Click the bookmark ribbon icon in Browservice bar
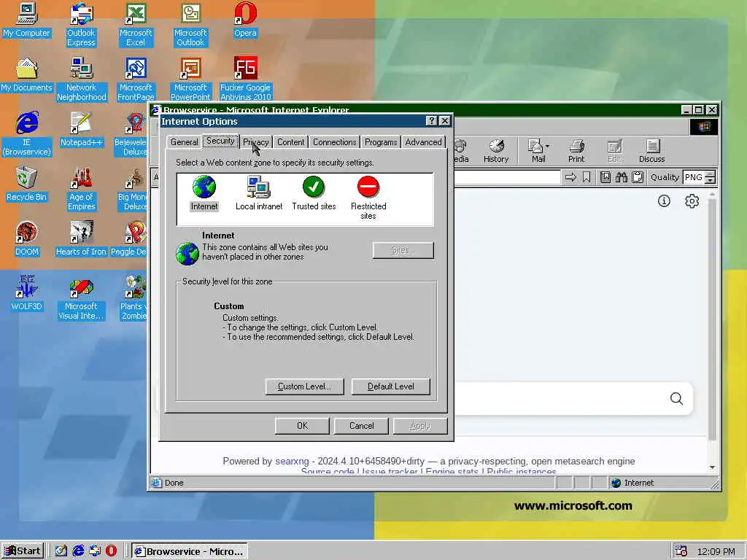The height and width of the screenshot is (560, 747). [x=587, y=178]
